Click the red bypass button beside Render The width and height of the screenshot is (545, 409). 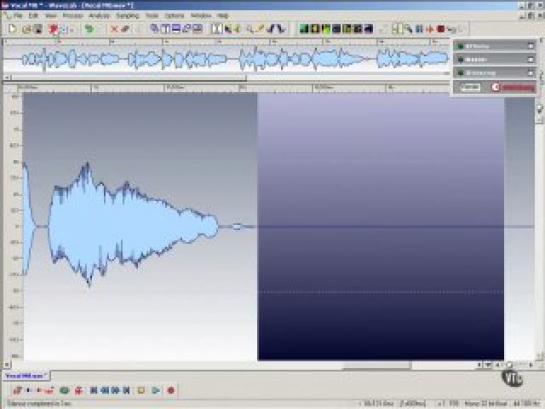496,87
